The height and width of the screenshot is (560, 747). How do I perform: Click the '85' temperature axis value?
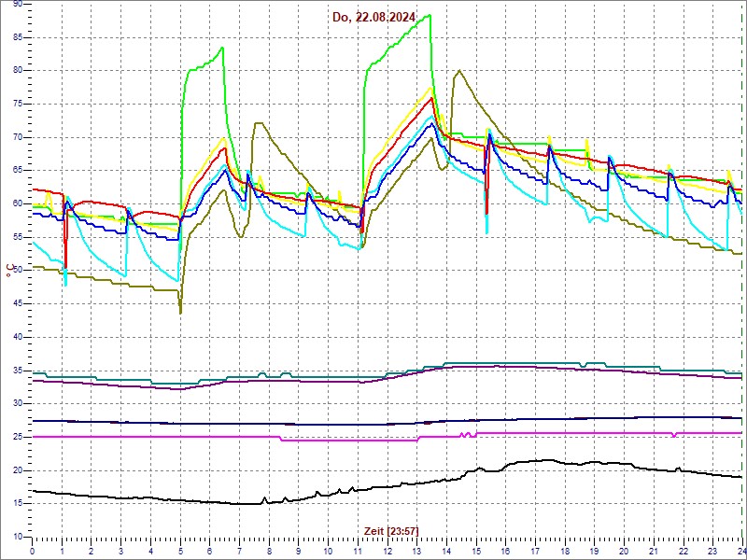pyautogui.click(x=18, y=37)
